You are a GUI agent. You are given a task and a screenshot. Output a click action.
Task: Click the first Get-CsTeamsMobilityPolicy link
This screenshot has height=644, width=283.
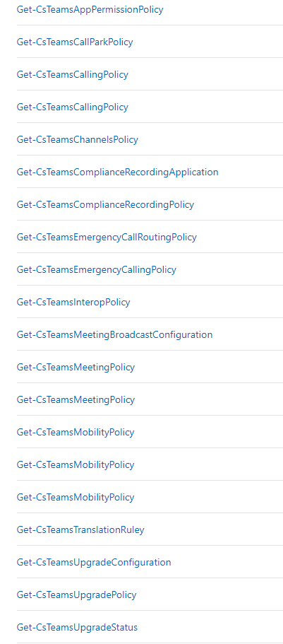point(76,432)
